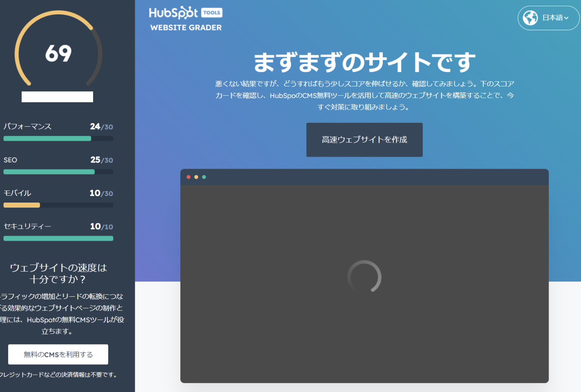This screenshot has height=392, width=581.
Task: Click the ウェブサイトの速度は十分ですか？ heading
Action: pos(58,273)
